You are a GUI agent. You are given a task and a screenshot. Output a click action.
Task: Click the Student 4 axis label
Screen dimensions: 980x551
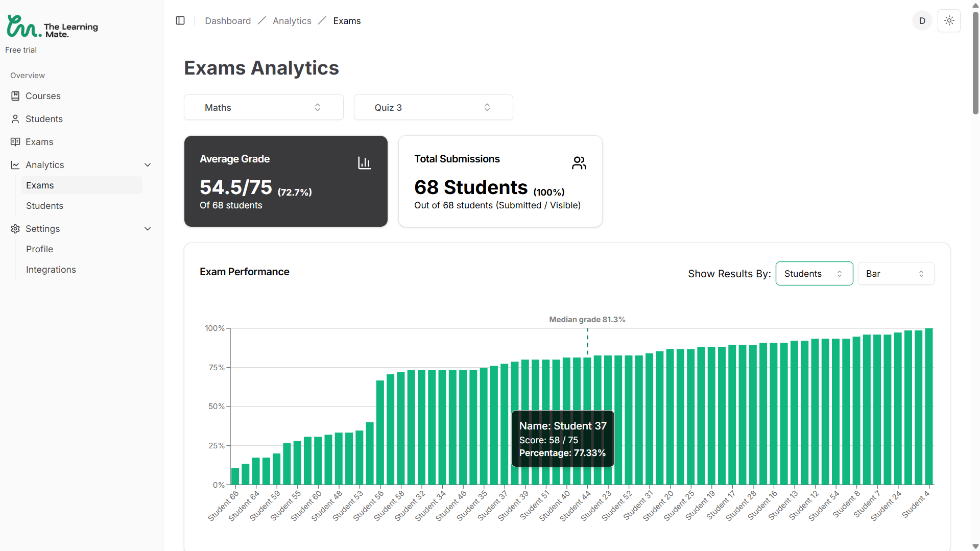tap(916, 504)
